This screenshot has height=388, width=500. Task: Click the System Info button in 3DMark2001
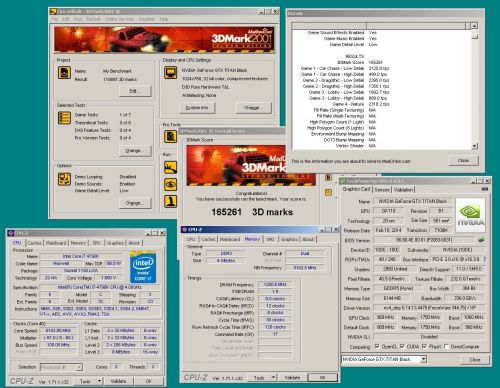[x=197, y=108]
